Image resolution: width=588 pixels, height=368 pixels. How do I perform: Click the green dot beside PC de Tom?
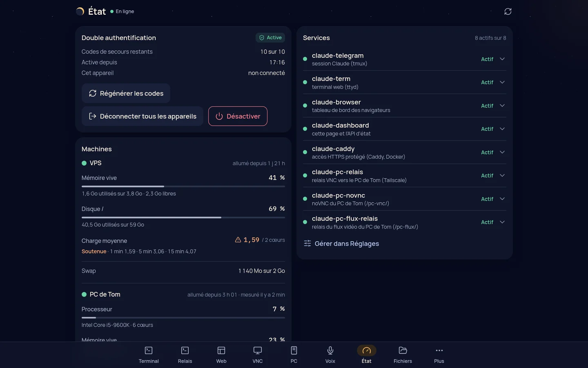[84, 294]
